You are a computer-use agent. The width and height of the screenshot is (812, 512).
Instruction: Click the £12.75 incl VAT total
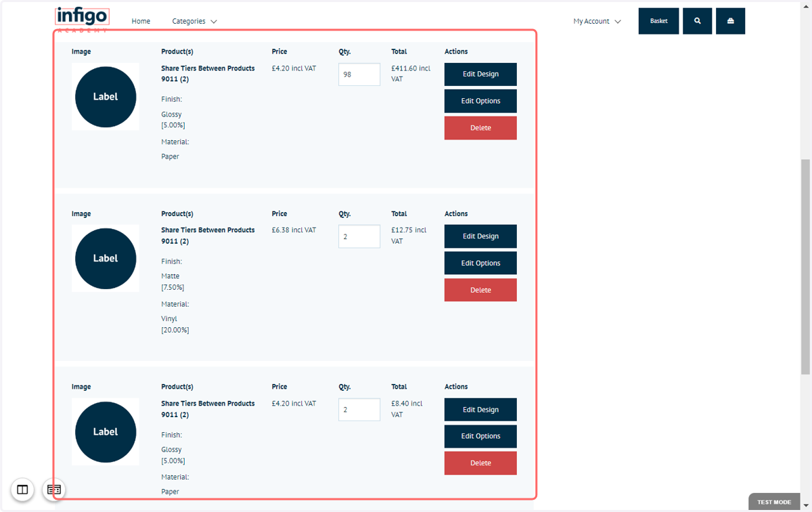(x=409, y=236)
